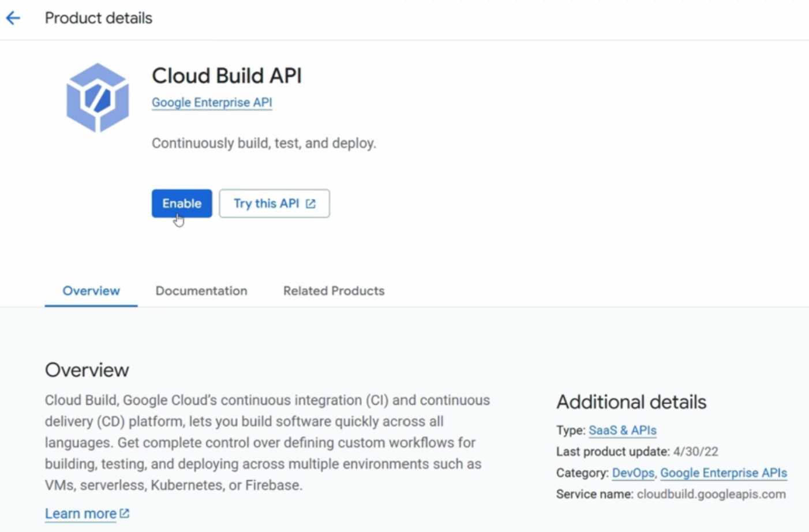The width and height of the screenshot is (809, 532).
Task: Click the Overview section heading
Action: click(87, 370)
